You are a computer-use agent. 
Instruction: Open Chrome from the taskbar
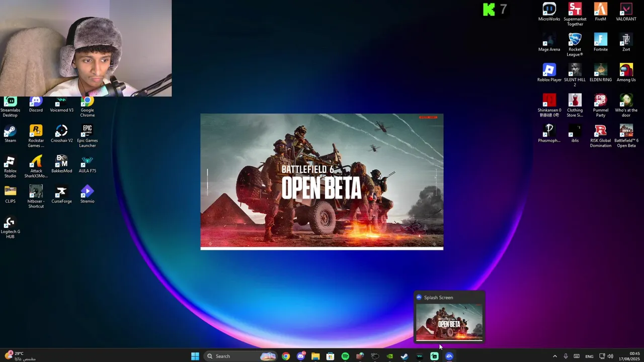click(x=286, y=356)
